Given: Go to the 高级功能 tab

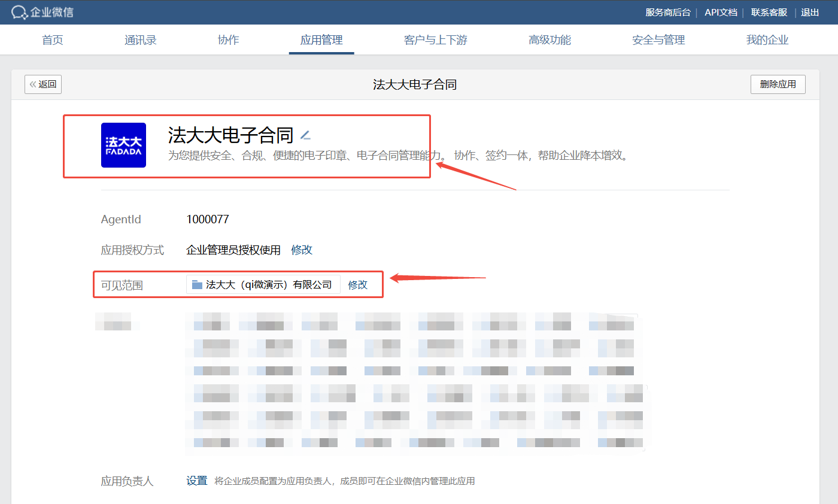Looking at the screenshot, I should (x=549, y=40).
